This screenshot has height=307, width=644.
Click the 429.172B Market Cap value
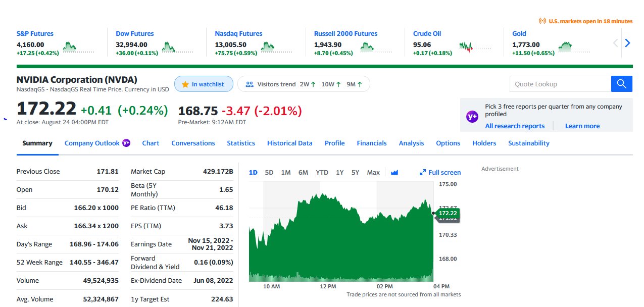tap(218, 172)
